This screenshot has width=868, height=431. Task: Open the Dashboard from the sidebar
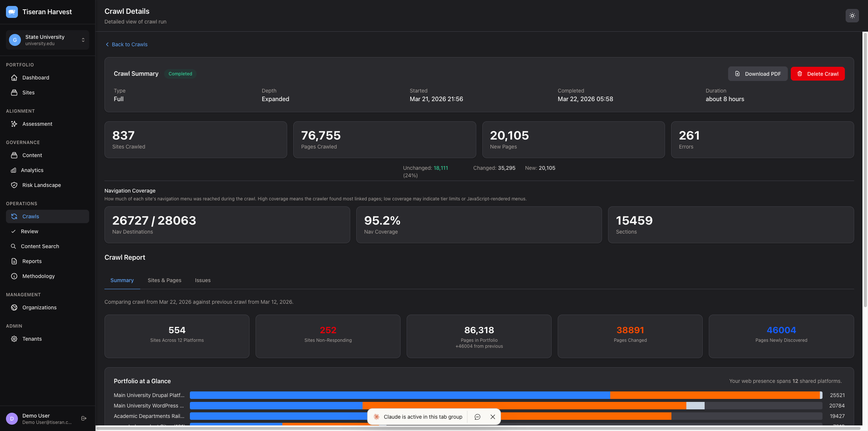pos(35,77)
